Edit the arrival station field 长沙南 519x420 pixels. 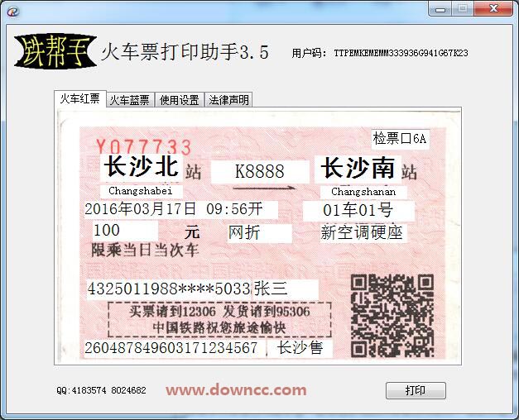point(358,169)
